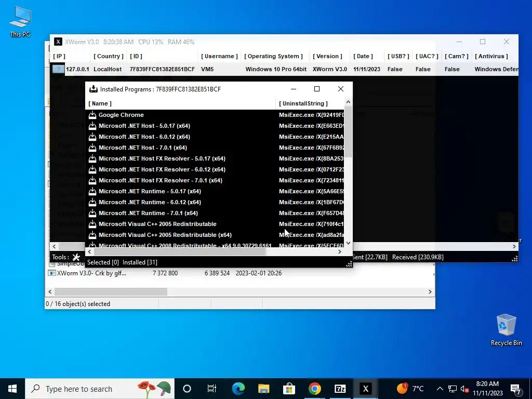Select the Google Chrome program icon
Screen dimensions: 532x399
(x=92, y=115)
